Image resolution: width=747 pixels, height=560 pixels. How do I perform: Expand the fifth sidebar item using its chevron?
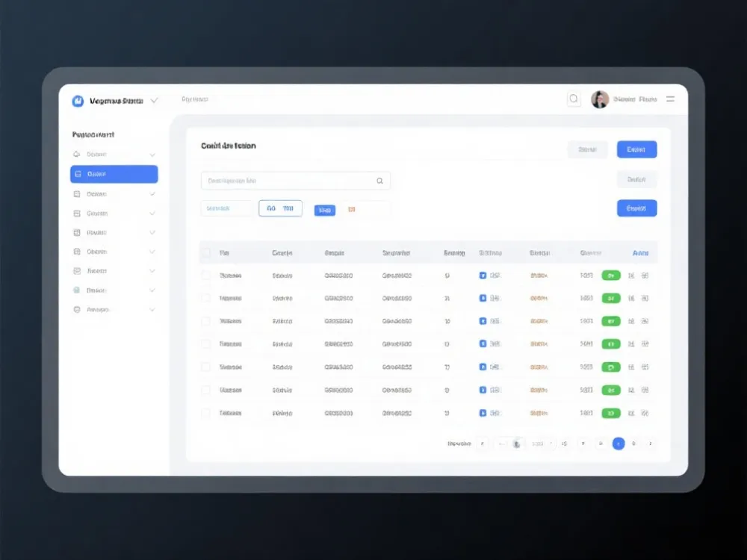pos(152,232)
